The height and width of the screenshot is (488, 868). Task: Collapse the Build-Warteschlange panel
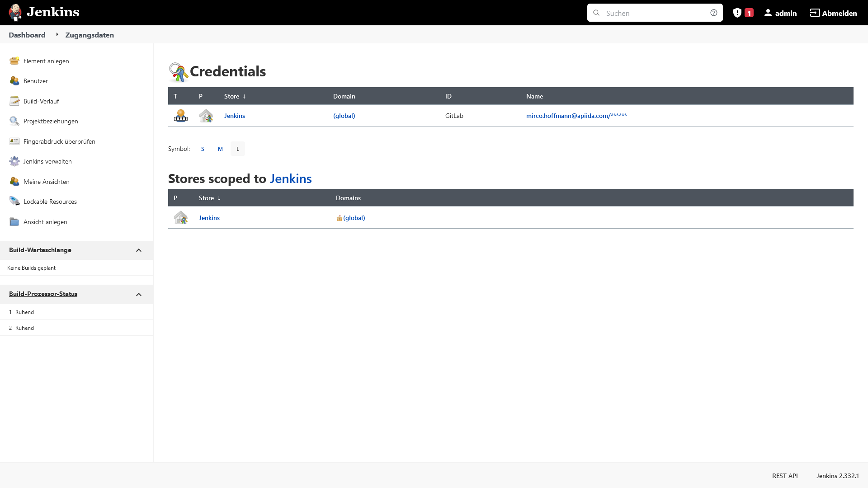click(139, 250)
